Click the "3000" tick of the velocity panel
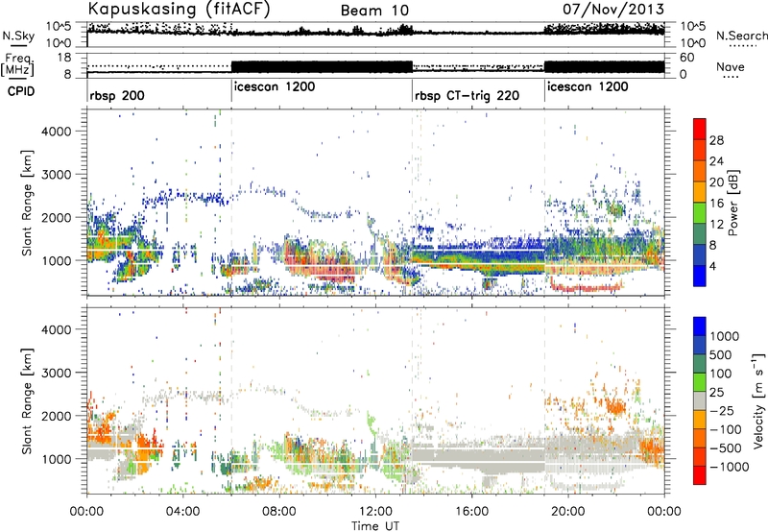This screenshot has width=768, height=532. 57,373
